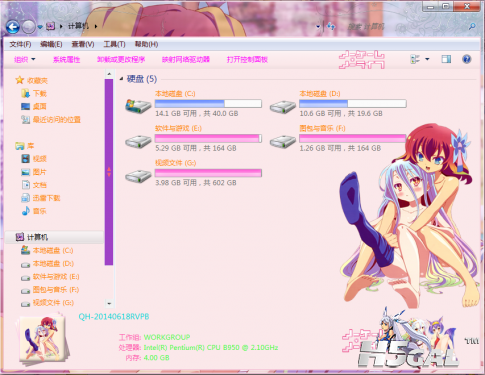Open the address bar history dropdown

(x=318, y=27)
